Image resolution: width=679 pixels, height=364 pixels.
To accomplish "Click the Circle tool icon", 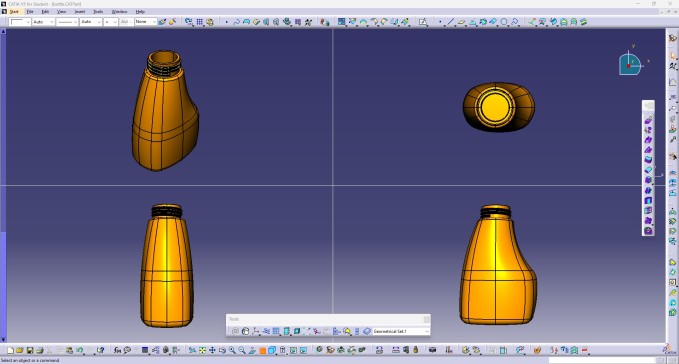I will coord(504,22).
